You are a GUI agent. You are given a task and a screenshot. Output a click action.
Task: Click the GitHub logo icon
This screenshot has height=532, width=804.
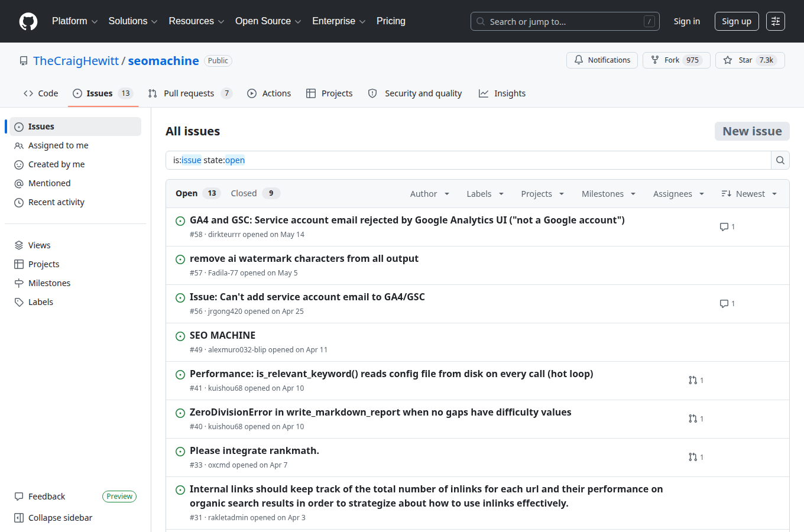point(28,21)
